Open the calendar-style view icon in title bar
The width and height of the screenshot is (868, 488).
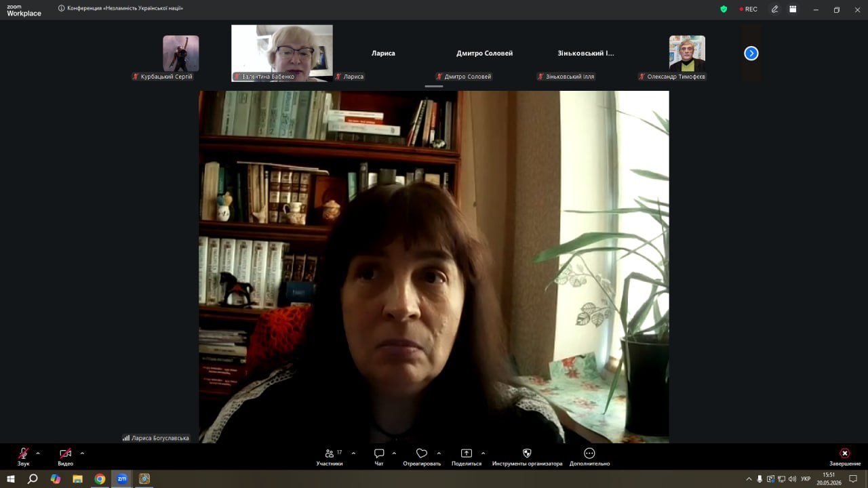pos(793,9)
